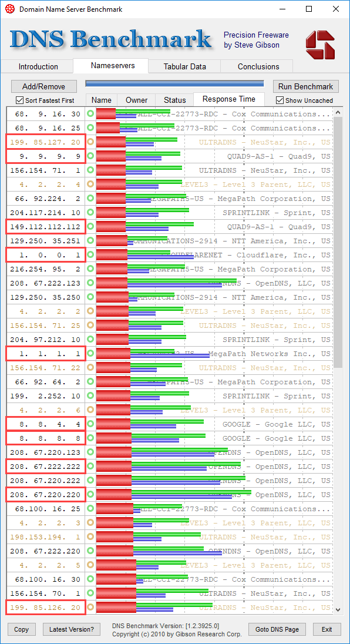The height and width of the screenshot is (644, 350).
Task: Click the scrollbar down arrow in the server list
Action: (x=338, y=609)
